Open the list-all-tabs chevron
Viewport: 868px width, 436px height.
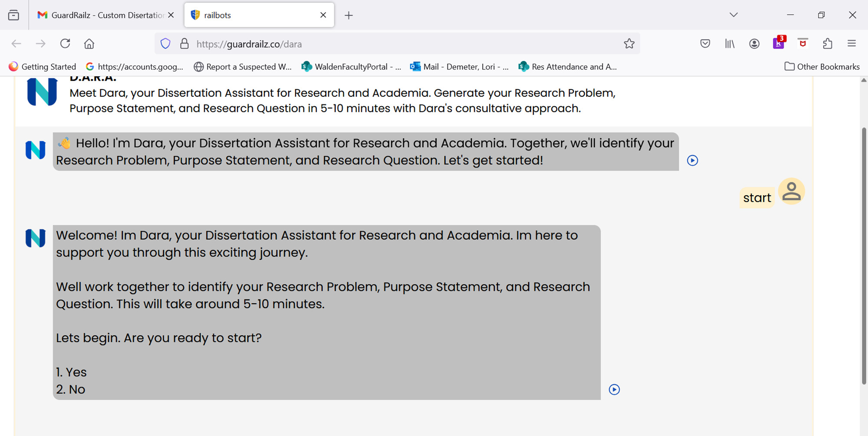click(x=733, y=14)
